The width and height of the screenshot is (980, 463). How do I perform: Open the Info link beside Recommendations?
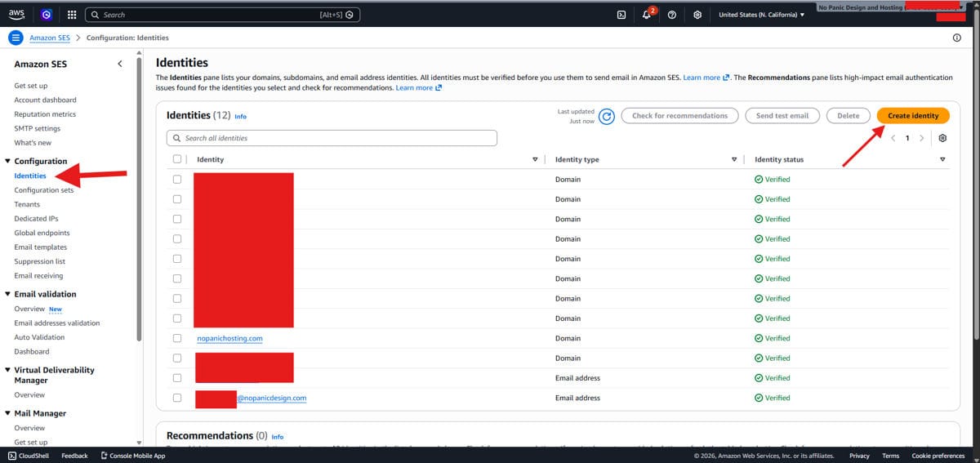pos(277,437)
